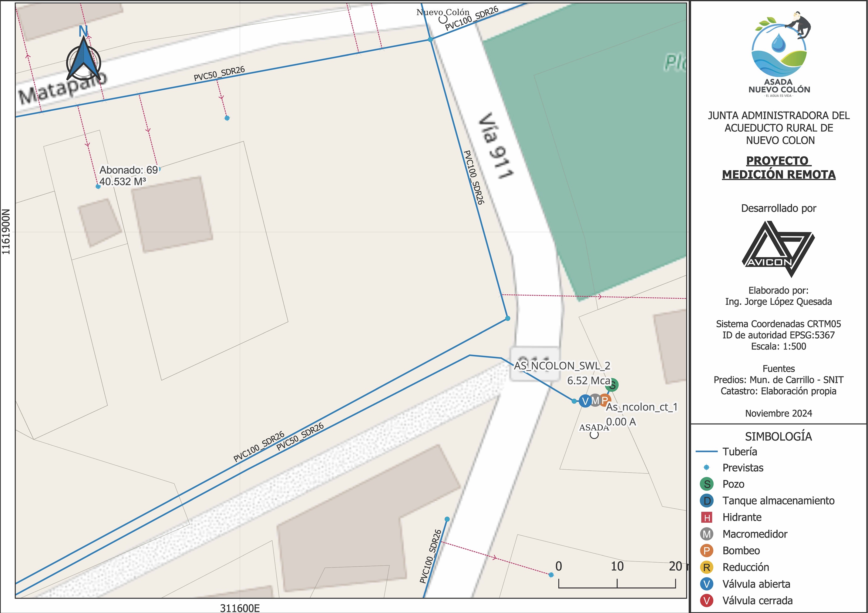The width and height of the screenshot is (868, 613).
Task: Click the orange pump P marker on map
Action: (x=605, y=400)
